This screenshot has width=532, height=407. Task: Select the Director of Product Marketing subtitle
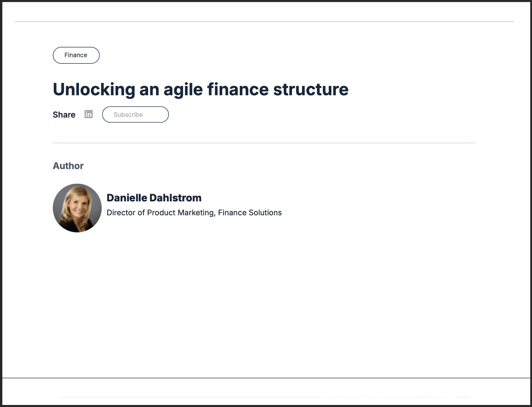coord(194,213)
